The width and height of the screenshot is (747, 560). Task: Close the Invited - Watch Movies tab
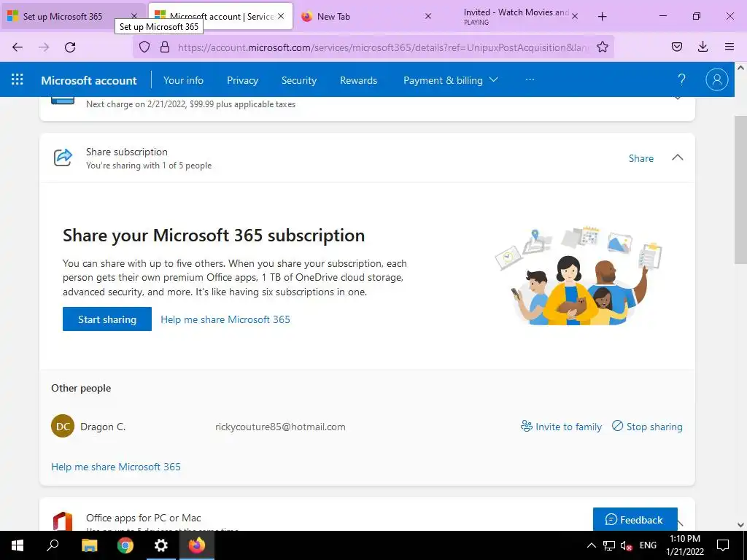click(x=575, y=16)
